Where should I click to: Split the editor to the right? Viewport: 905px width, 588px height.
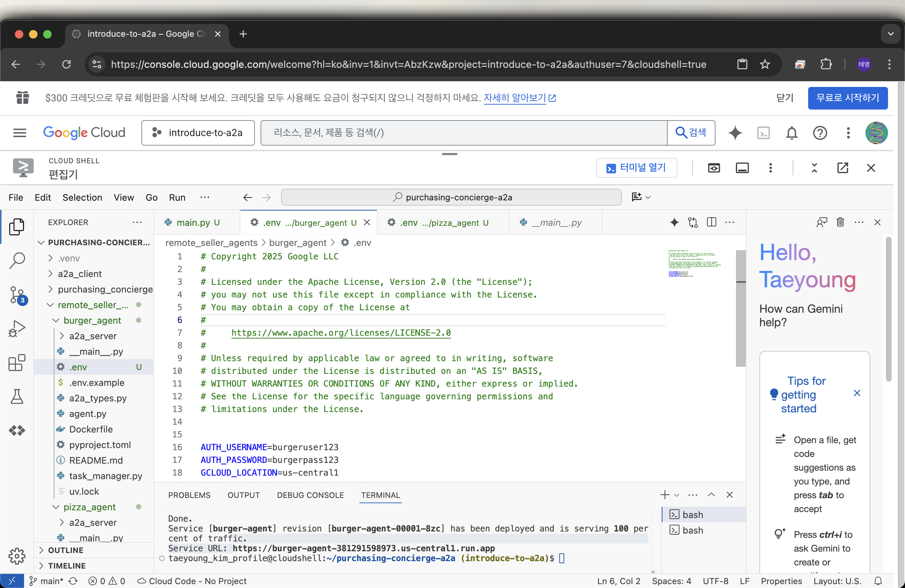click(x=712, y=222)
